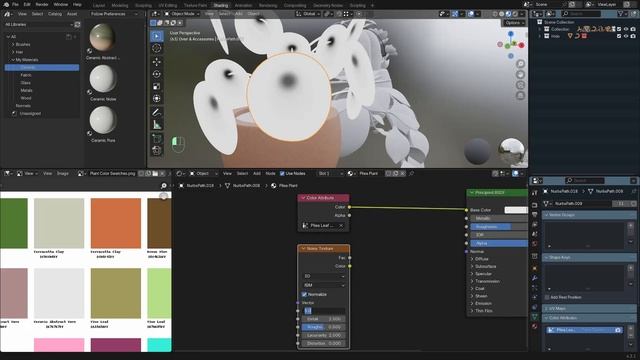Viewport: 640px width, 360px height.
Task: Click the red X axis on navigation gizmo
Action: (521, 45)
